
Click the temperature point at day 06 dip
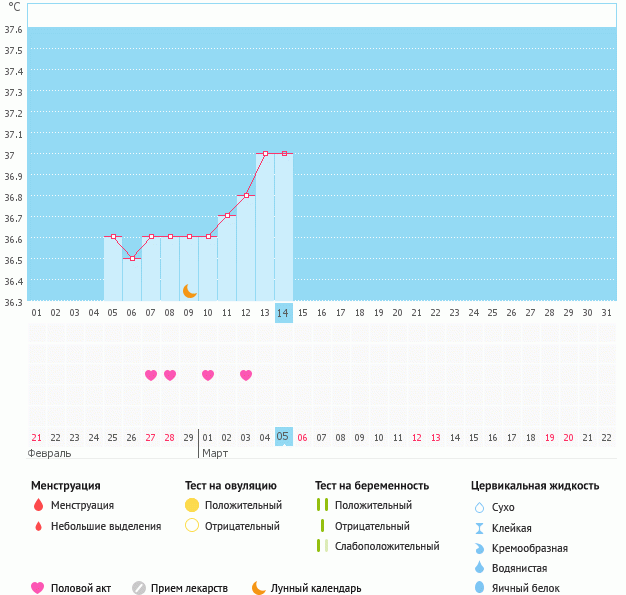point(132,258)
